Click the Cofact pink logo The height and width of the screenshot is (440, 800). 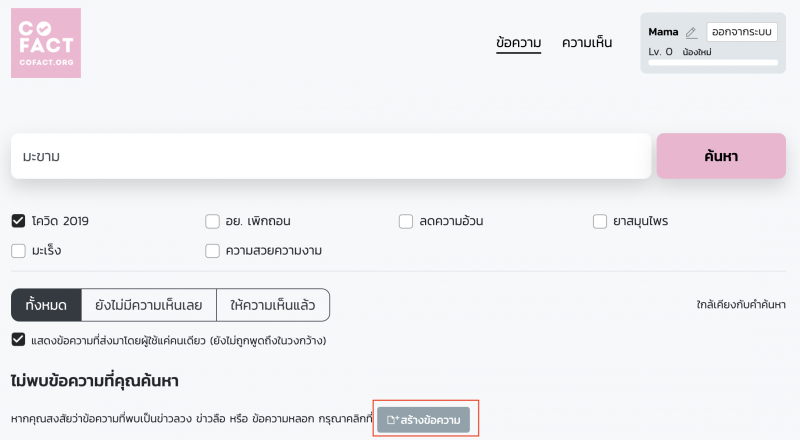click(x=46, y=43)
